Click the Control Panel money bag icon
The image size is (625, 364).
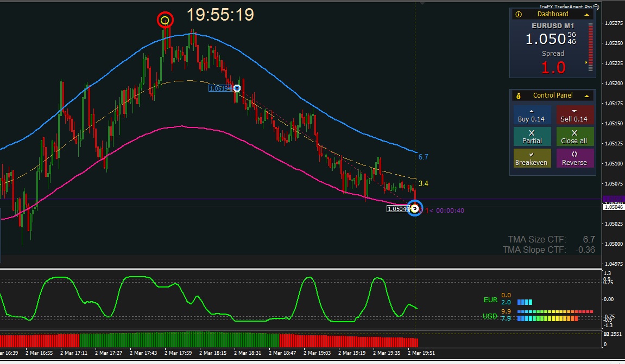click(x=519, y=95)
